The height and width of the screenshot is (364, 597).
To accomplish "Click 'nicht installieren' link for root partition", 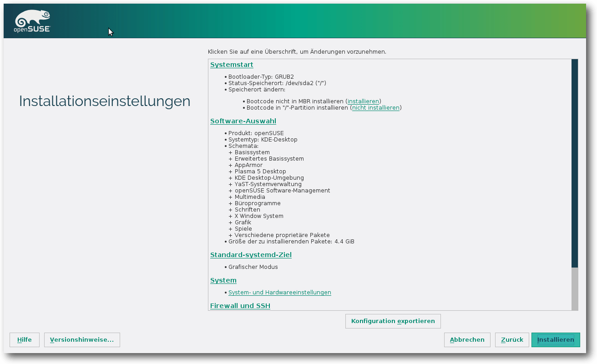I will (x=376, y=108).
